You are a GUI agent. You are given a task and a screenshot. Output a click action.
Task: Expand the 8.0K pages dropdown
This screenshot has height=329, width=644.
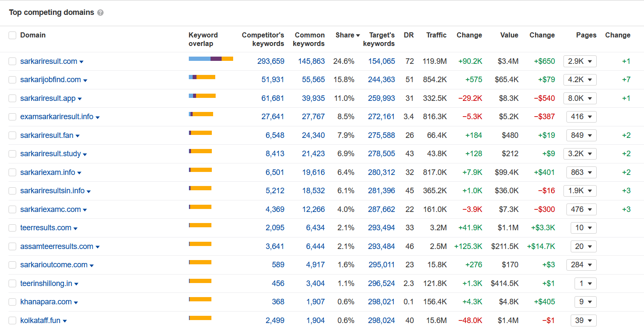[x=580, y=98]
